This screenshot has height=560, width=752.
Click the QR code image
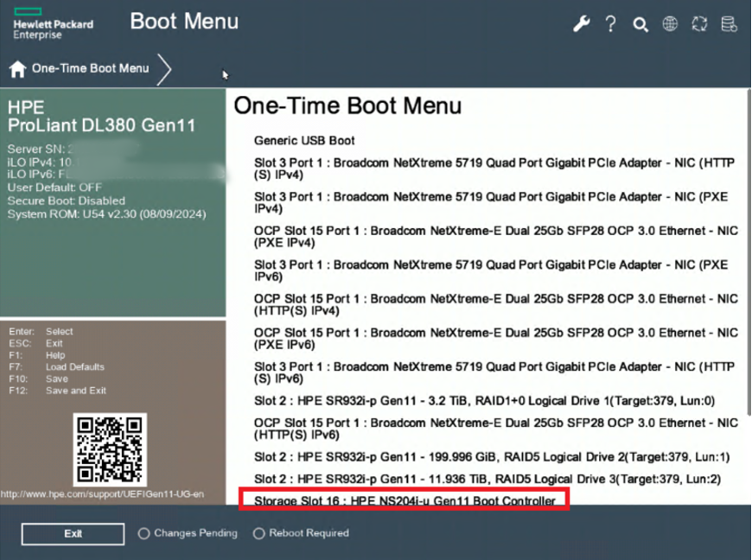pyautogui.click(x=108, y=449)
